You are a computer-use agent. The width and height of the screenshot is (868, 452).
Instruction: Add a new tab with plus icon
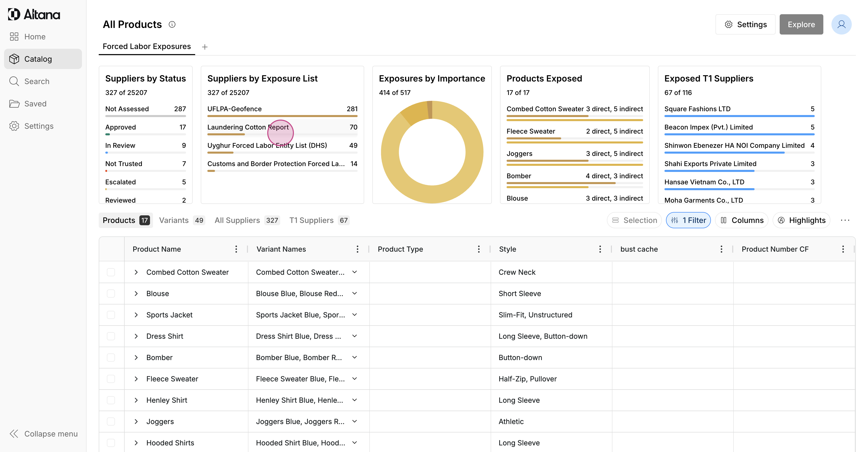pyautogui.click(x=205, y=47)
